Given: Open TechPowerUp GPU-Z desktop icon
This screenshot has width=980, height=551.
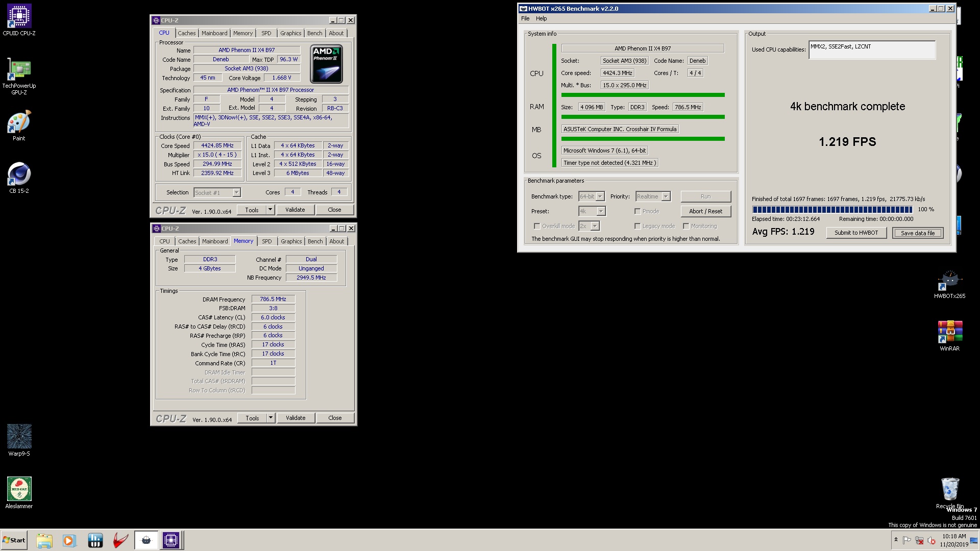Looking at the screenshot, I should pos(19,77).
